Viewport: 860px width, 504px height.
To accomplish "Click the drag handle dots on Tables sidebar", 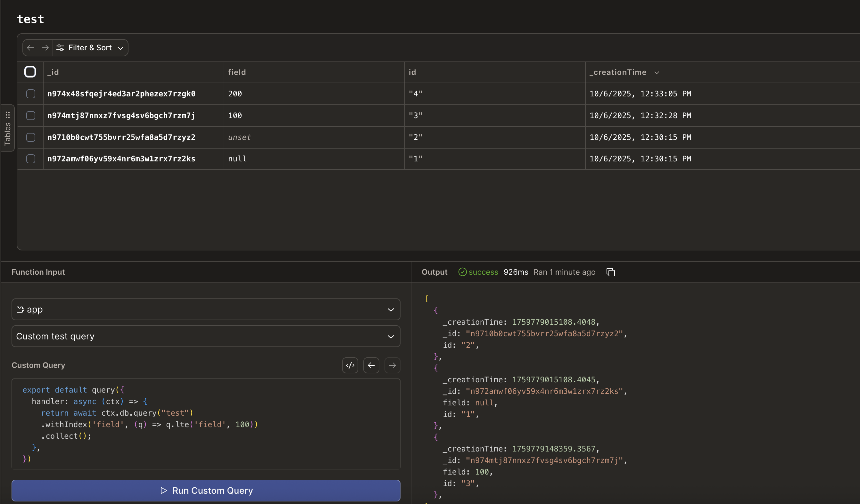I will (7, 115).
